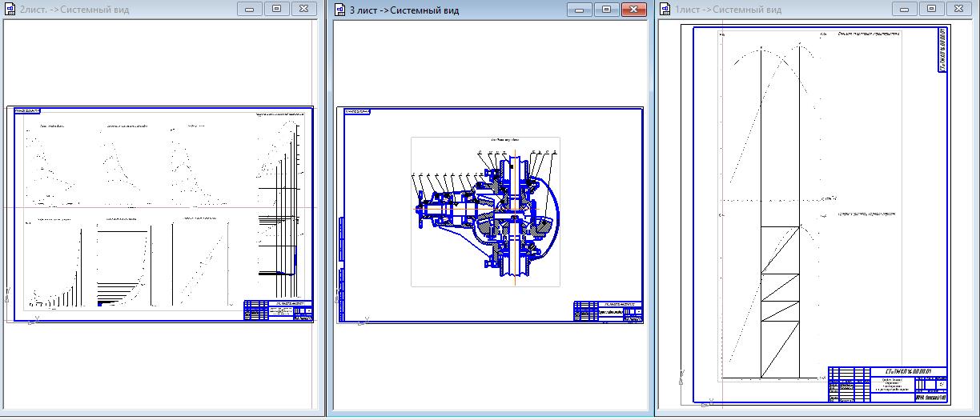Click the title block stamp in '3 лист' sheet

pyautogui.click(x=608, y=310)
